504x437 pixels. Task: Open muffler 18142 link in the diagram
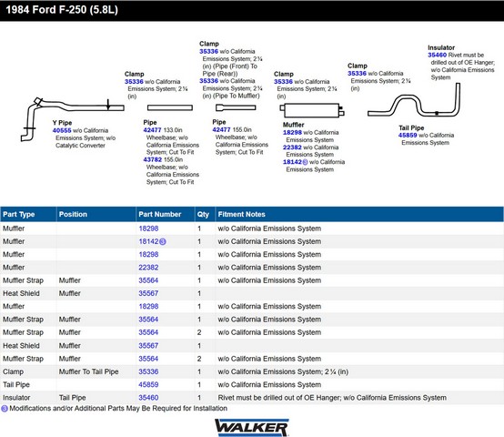(x=292, y=162)
